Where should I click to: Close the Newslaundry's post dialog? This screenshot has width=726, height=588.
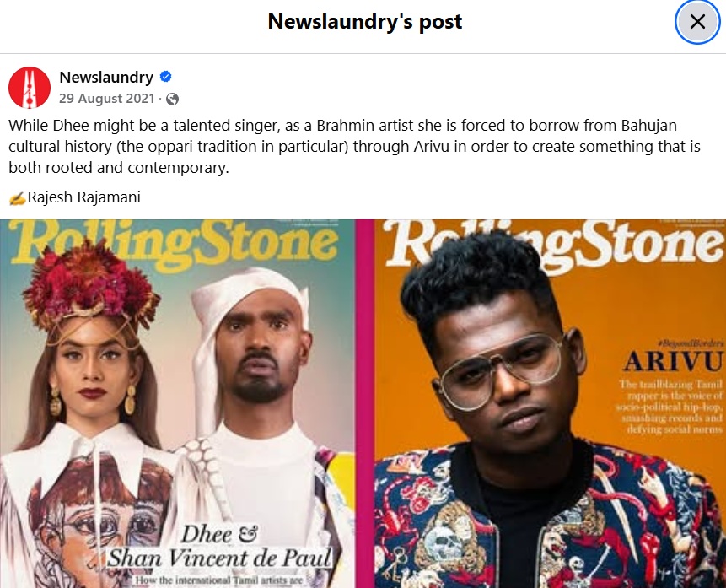(697, 22)
